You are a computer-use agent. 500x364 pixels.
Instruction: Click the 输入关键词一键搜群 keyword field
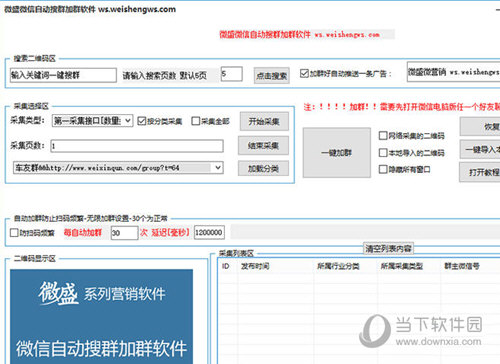coord(63,75)
